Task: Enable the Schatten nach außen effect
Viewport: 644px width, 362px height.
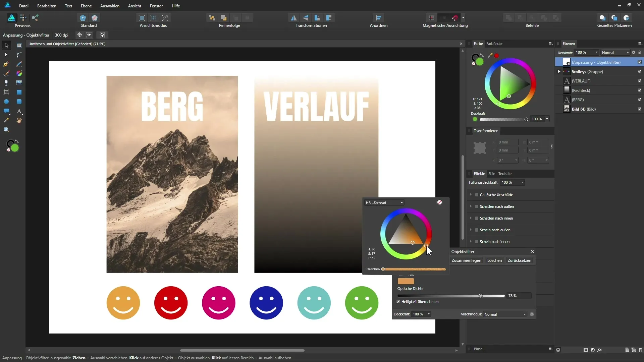Action: click(476, 206)
